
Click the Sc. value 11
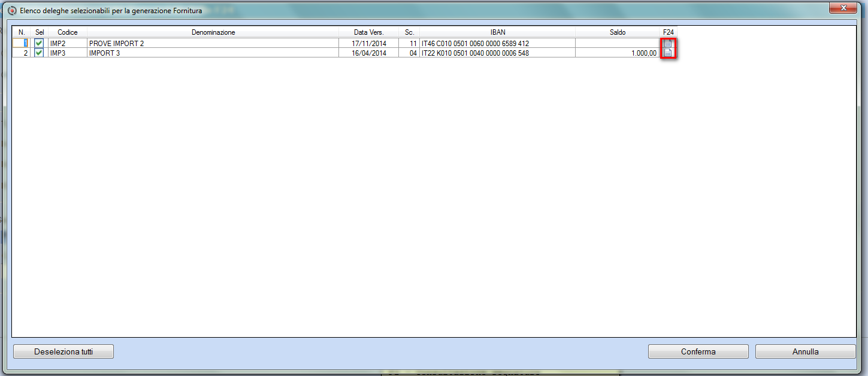(x=409, y=44)
